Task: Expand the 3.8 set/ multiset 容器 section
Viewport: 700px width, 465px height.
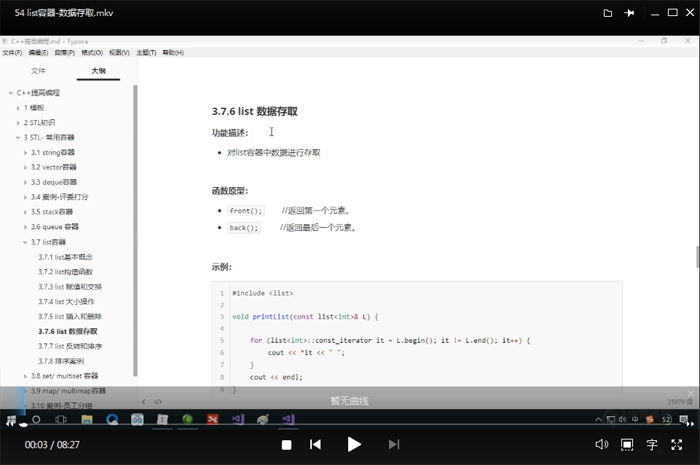Action: coord(25,376)
